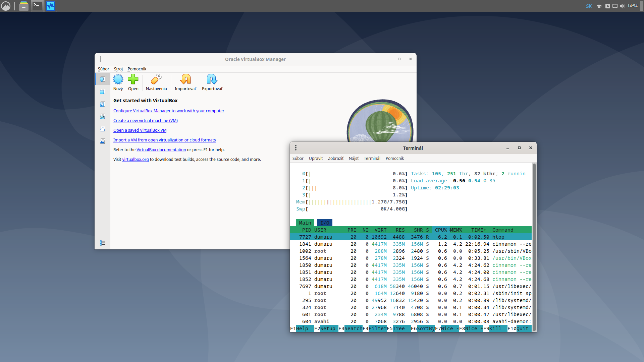Click the volume speaker tray icon
644x362 pixels.
(623, 6)
